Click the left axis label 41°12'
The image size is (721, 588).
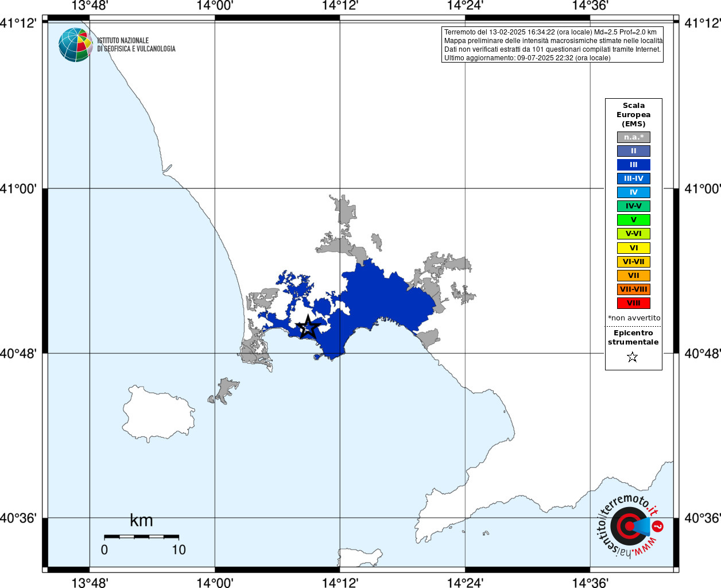pos(18,23)
